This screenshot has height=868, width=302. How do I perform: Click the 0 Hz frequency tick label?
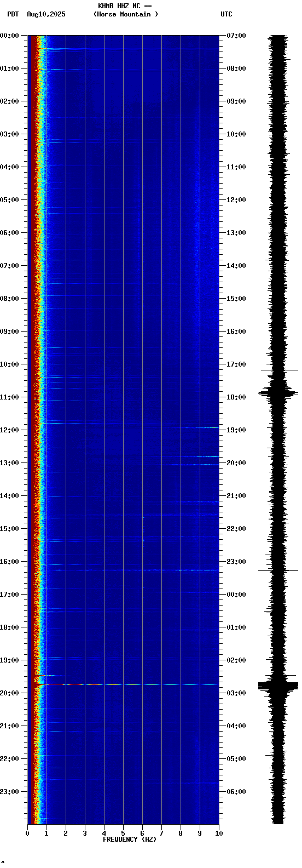point(27,833)
